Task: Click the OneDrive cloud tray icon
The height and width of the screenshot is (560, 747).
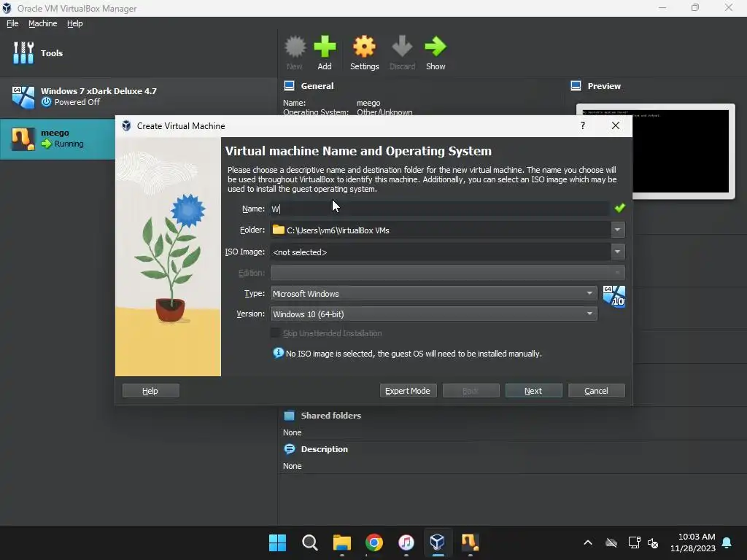Action: pyautogui.click(x=611, y=542)
